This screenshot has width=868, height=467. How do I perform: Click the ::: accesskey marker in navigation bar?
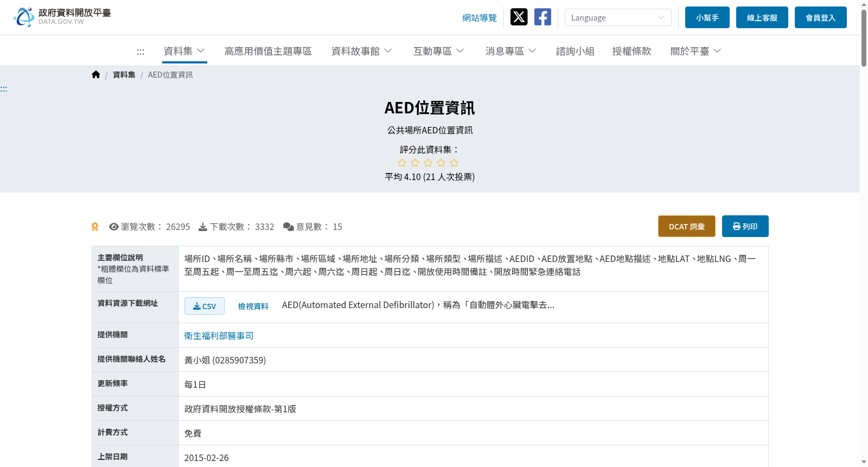141,52
